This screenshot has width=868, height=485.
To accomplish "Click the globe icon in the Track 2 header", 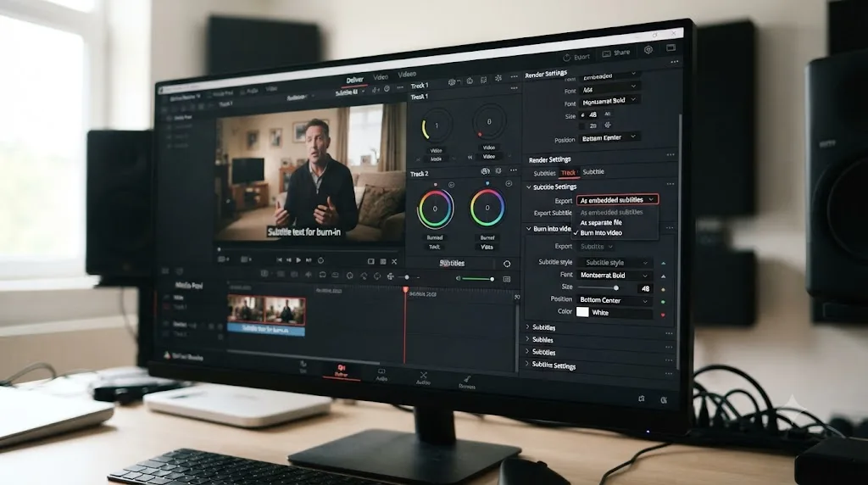I will pos(485,171).
